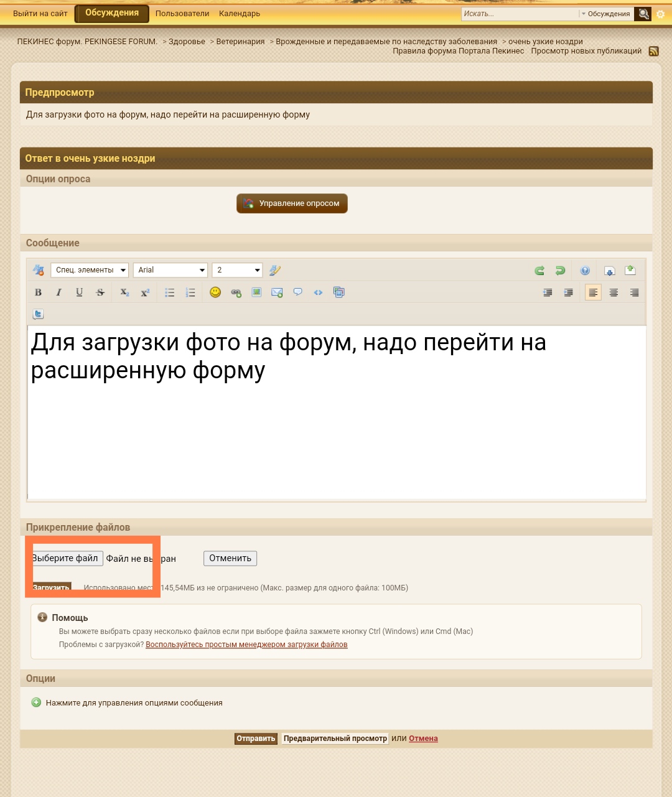This screenshot has height=797, width=672.
Task: Open the Обсуждения tab
Action: [112, 13]
